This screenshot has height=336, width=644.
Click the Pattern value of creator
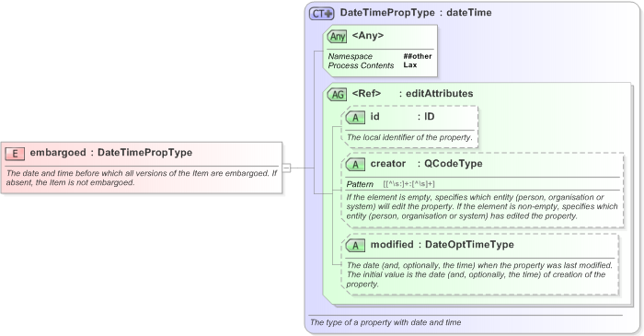408,184
